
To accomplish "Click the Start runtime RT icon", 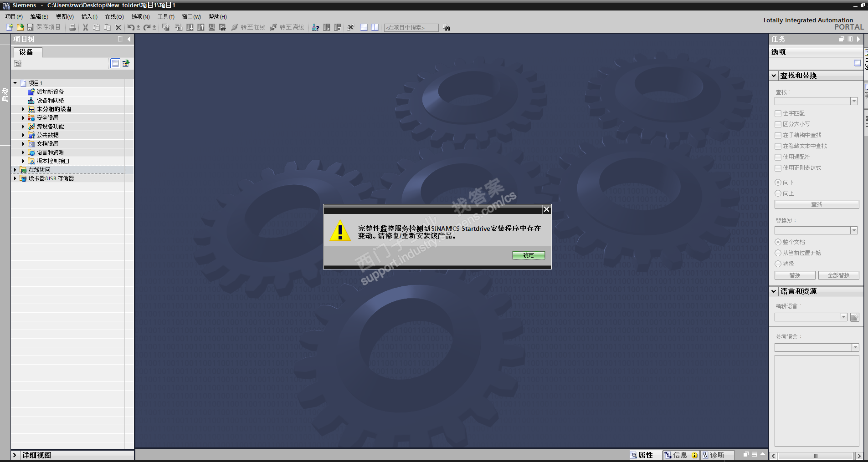I will [222, 27].
